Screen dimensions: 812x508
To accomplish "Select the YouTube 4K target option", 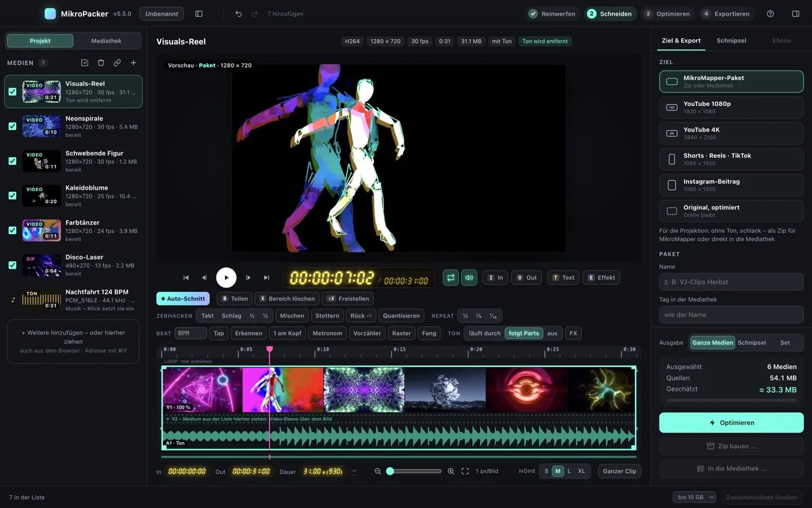I will tap(731, 134).
